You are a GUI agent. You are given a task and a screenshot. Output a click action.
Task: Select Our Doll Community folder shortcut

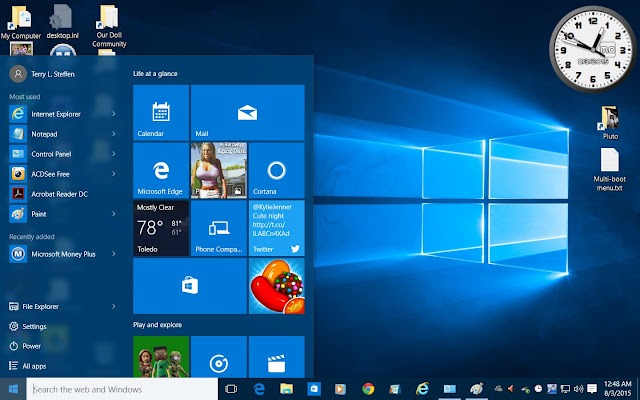[109, 26]
